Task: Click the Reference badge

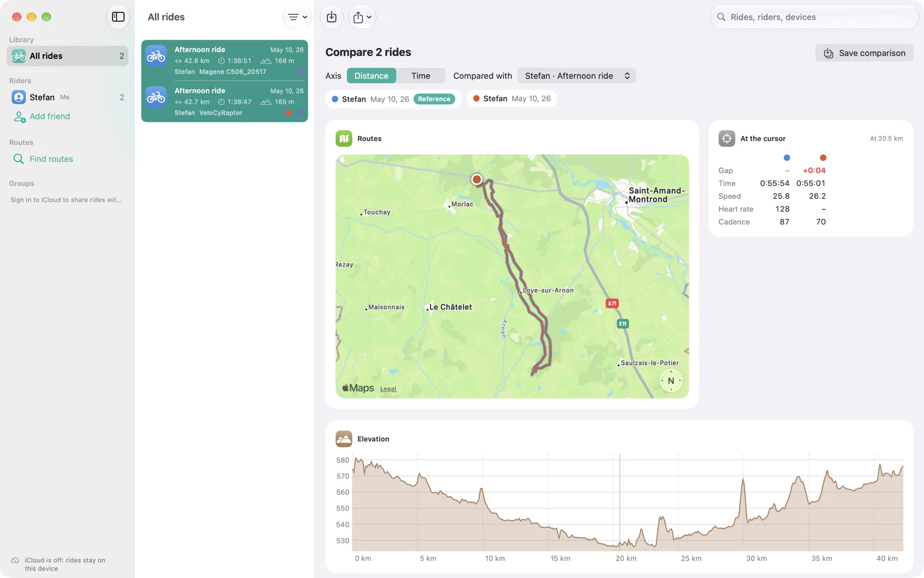Action: (x=434, y=99)
